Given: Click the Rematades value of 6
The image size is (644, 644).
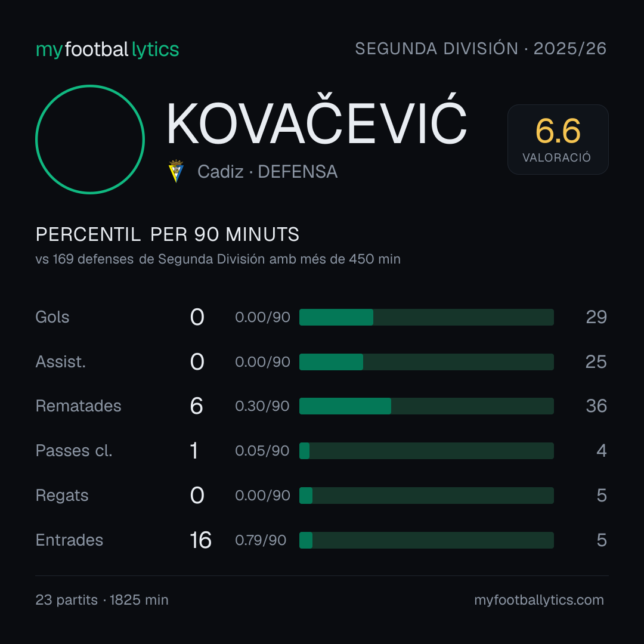Looking at the screenshot, I should point(196,406).
